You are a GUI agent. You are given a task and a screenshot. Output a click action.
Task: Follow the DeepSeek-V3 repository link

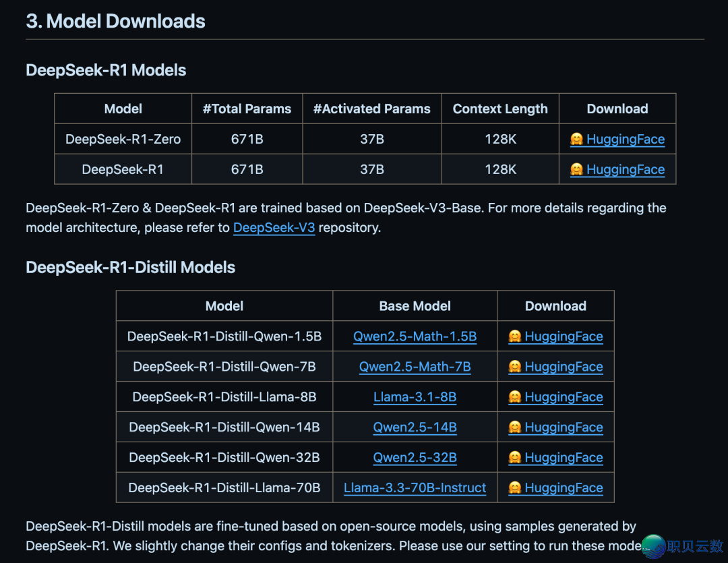[274, 228]
